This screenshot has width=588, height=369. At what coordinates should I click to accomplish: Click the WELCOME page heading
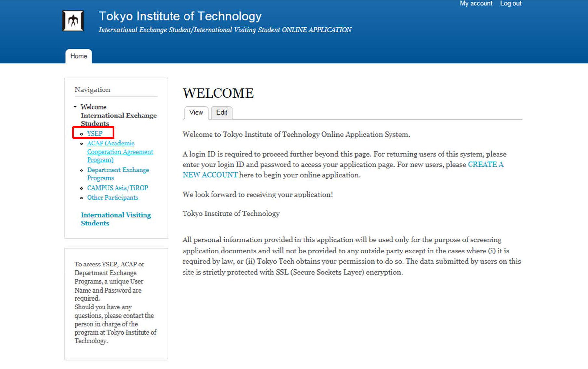[218, 93]
